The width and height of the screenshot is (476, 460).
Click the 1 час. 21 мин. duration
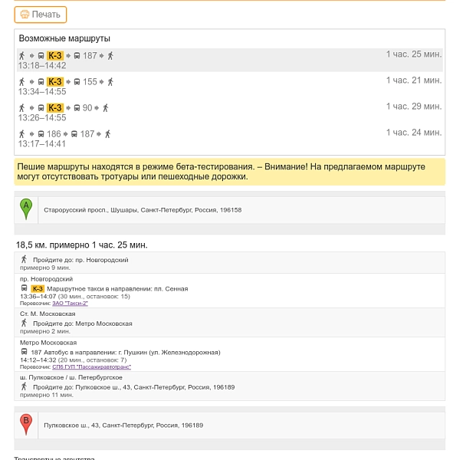414,80
